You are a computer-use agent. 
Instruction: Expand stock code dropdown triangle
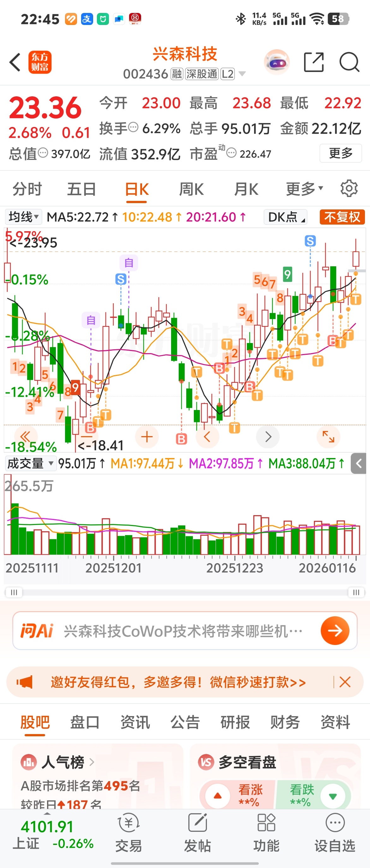242,74
